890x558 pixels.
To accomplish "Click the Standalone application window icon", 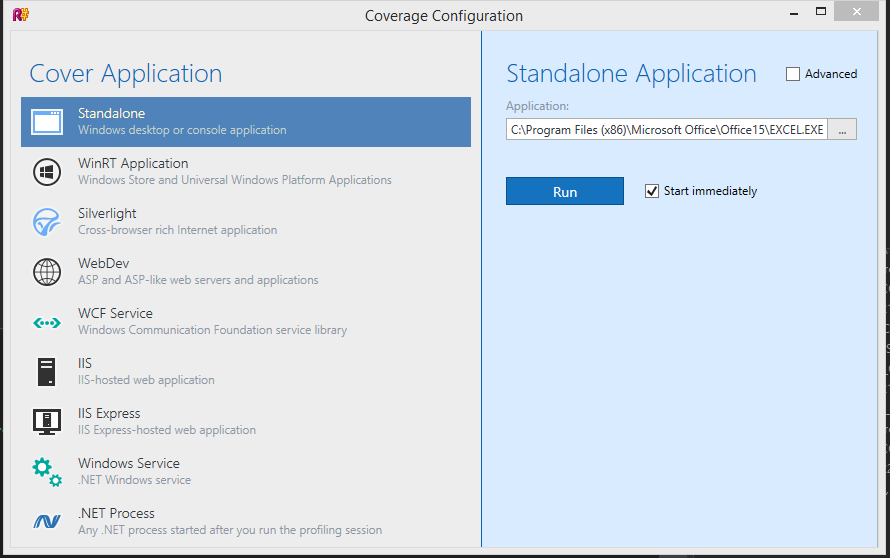I will point(47,122).
